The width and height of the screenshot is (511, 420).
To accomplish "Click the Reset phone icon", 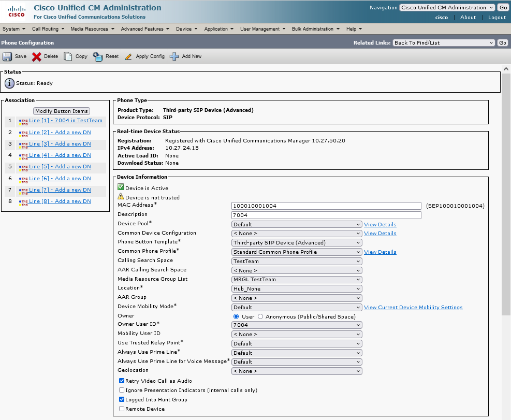I will pyautogui.click(x=98, y=56).
